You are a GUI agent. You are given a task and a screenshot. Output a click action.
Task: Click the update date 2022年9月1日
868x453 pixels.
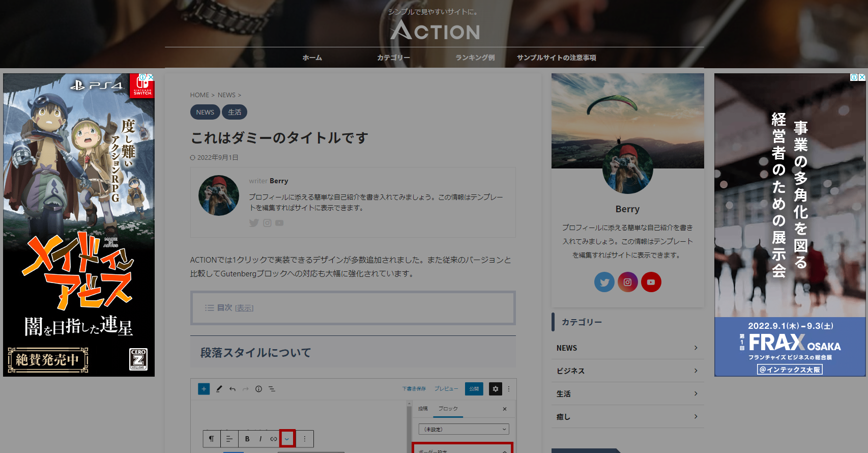(218, 158)
